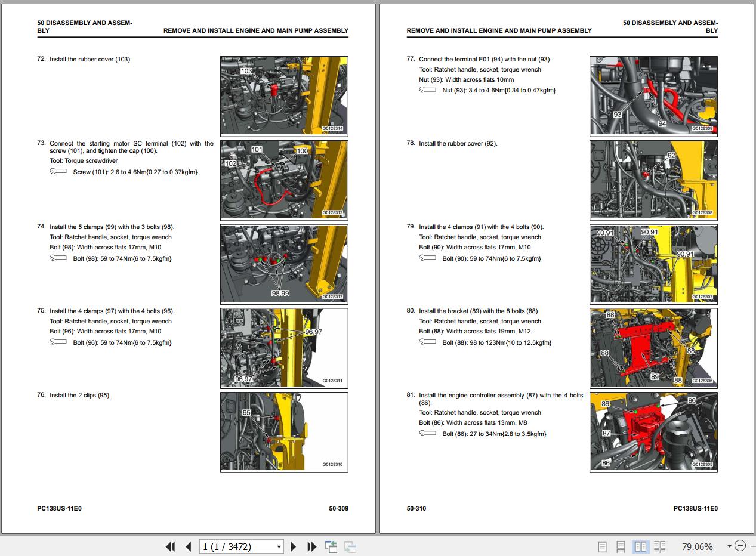Click text 'Install the rubber cover (103).'
756x556 pixels.
[x=91, y=60]
